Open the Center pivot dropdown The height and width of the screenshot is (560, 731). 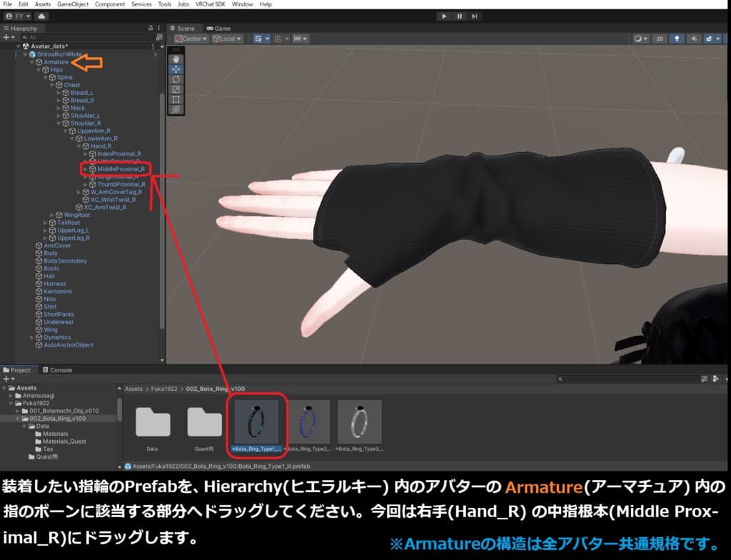click(x=190, y=39)
